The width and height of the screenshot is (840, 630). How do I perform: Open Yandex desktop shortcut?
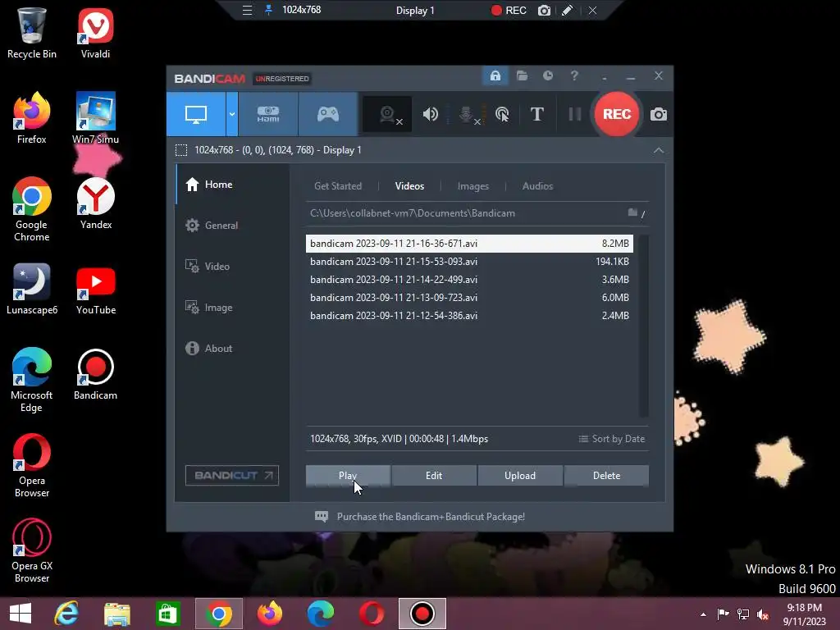click(x=95, y=204)
